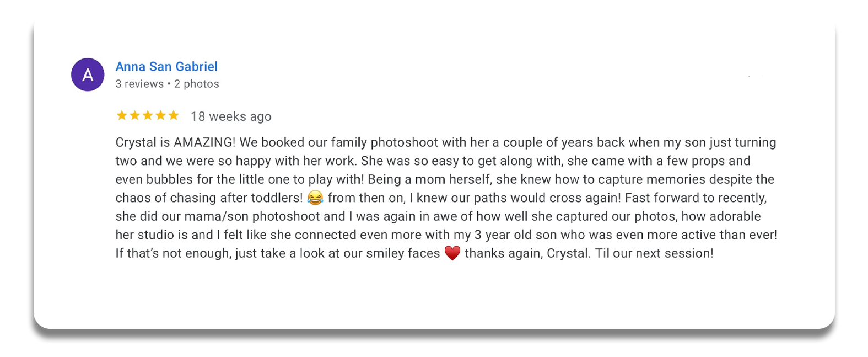868x357 pixels.
Task: Select the fourth gold rating star
Action: coord(160,115)
